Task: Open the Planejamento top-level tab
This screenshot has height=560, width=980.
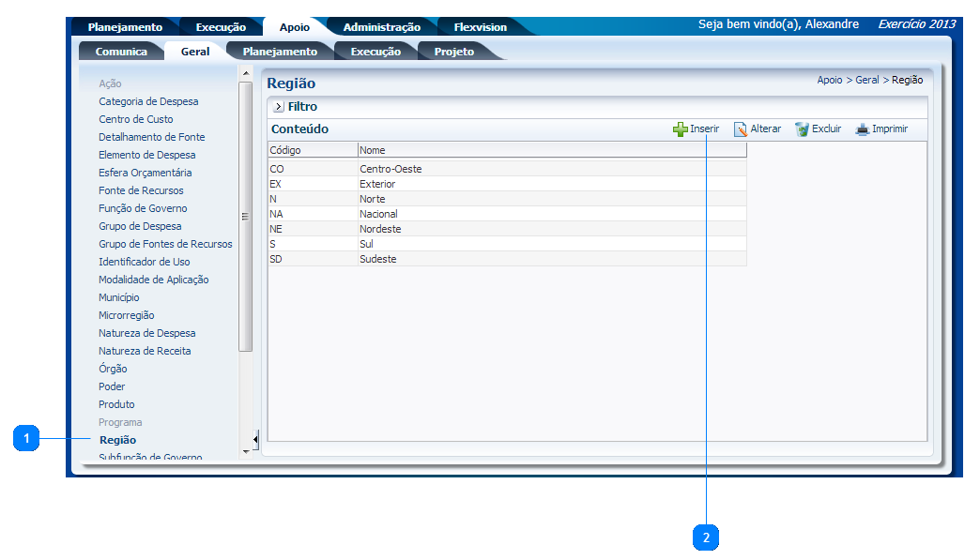Action: 125,27
